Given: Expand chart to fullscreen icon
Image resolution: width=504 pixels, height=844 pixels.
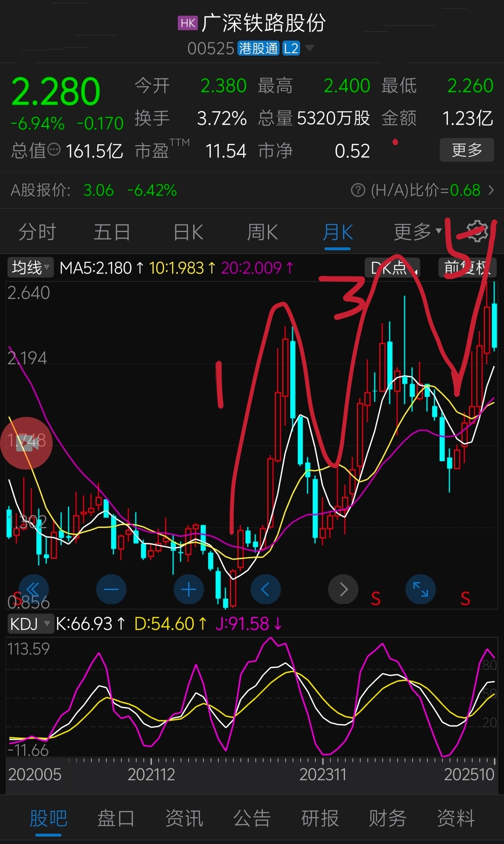Looking at the screenshot, I should point(420,590).
